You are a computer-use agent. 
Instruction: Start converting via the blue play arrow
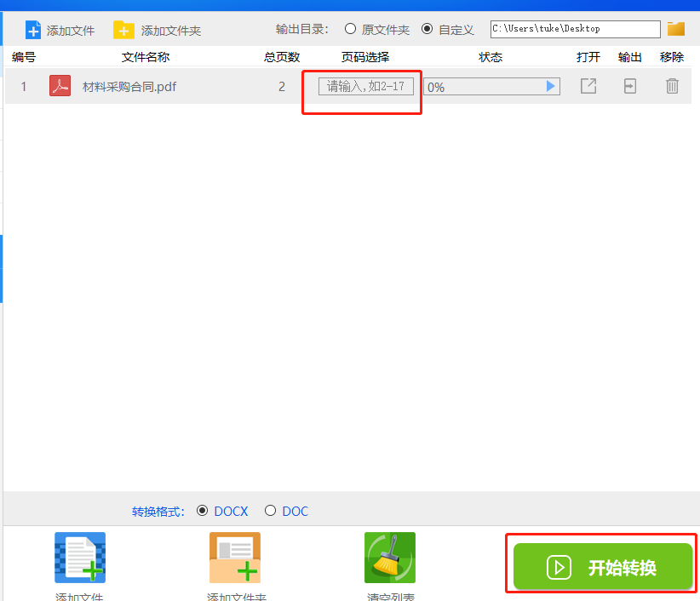point(550,86)
